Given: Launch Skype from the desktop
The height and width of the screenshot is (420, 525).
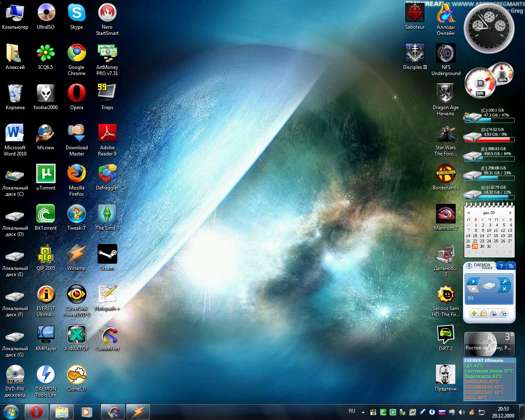Looking at the screenshot, I should [76, 16].
